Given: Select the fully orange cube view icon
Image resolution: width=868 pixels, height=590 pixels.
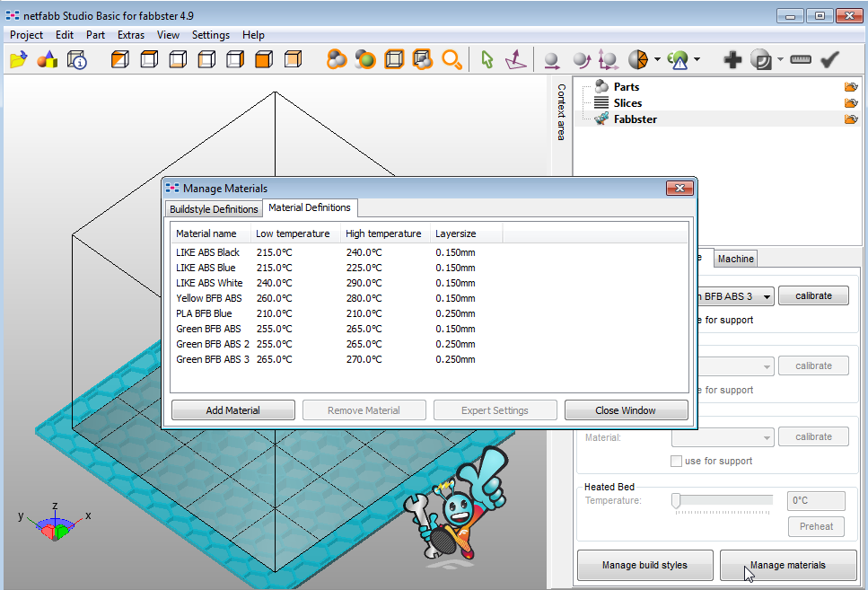Looking at the screenshot, I should [x=263, y=60].
